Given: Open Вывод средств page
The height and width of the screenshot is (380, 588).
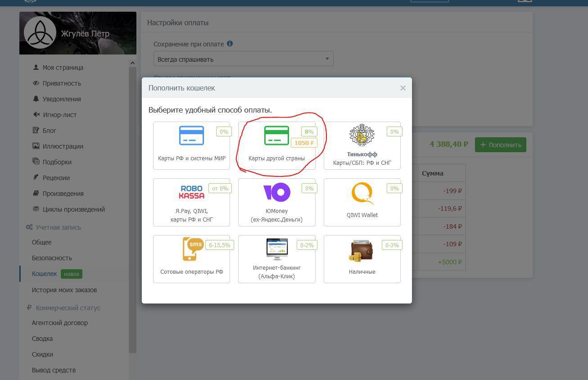Looking at the screenshot, I should 54,370.
